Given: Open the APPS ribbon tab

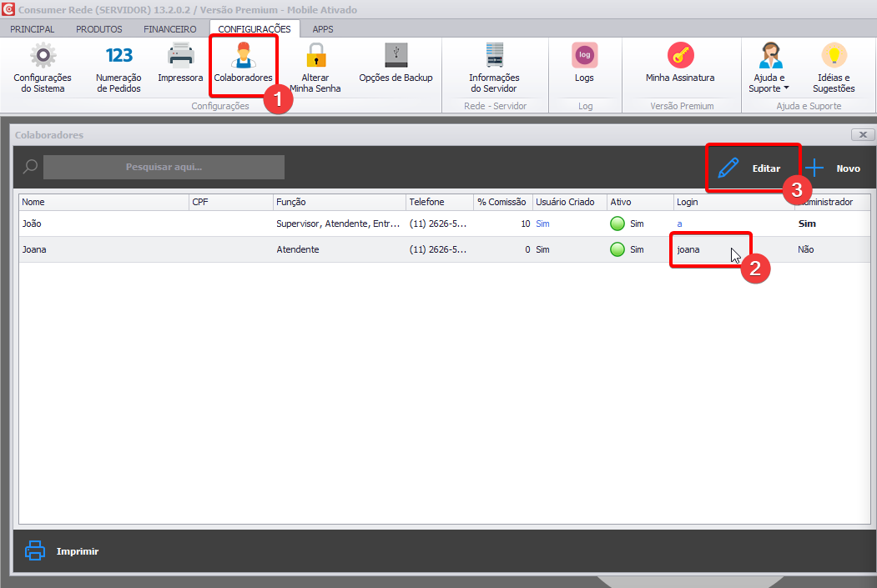Looking at the screenshot, I should pyautogui.click(x=323, y=29).
